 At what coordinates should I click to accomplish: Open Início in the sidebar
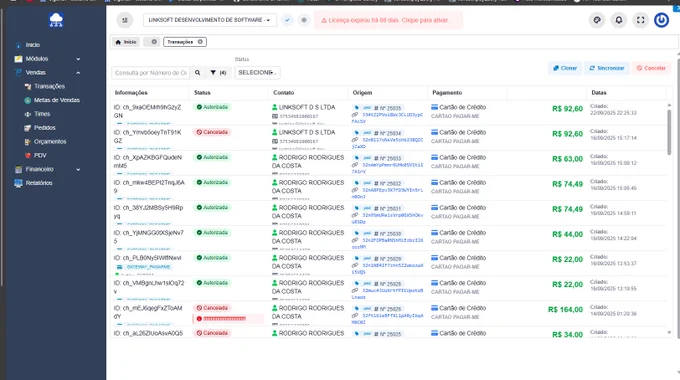pyautogui.click(x=33, y=45)
